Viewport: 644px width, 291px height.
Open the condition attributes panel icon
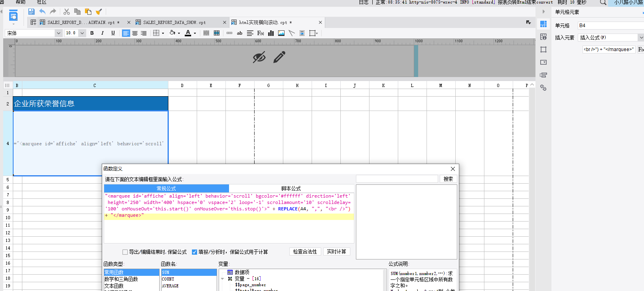[543, 75]
